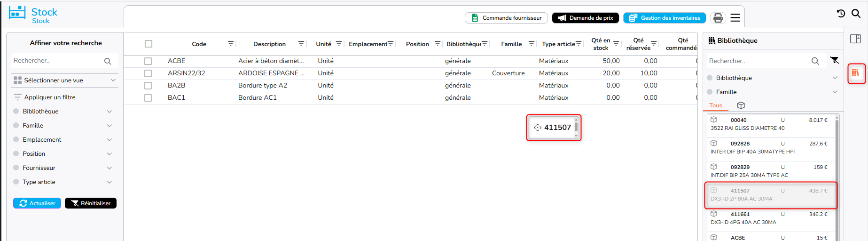Click 'Couverture' famille cell
Viewport: 868px width, 241px height.
[x=508, y=73]
